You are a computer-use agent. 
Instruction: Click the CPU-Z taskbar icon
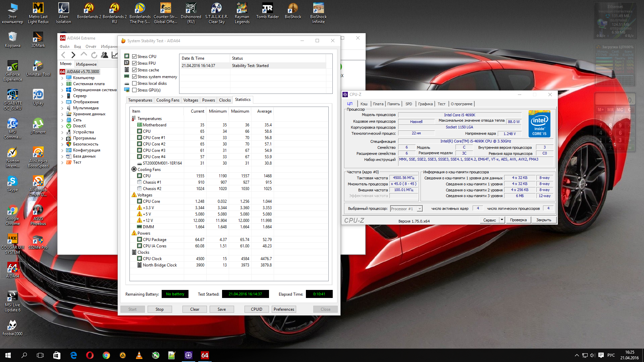coord(189,355)
